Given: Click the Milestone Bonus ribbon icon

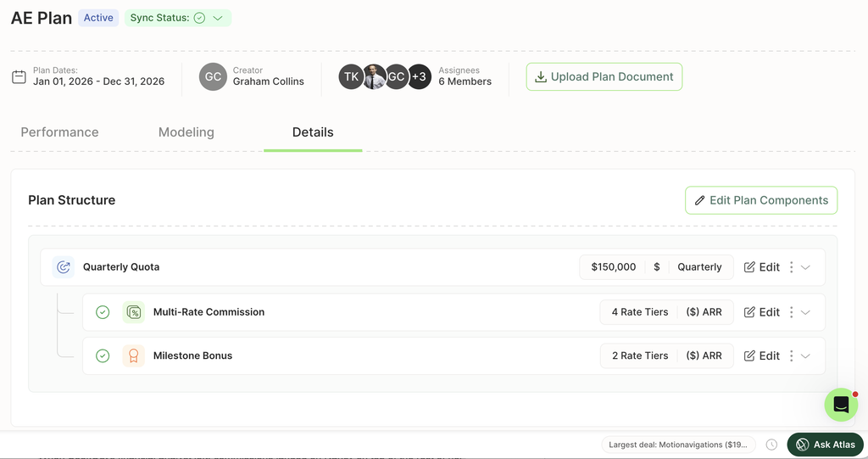Looking at the screenshot, I should click(133, 355).
